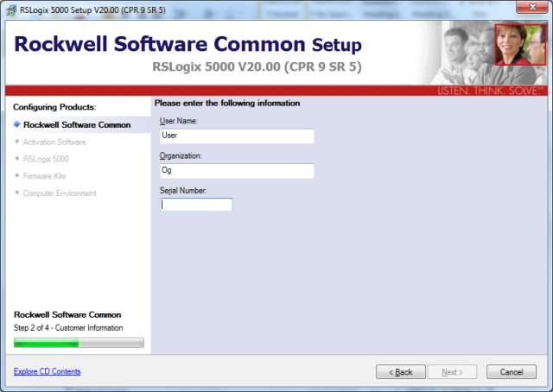Click the 'Step 2 of 4 - Customer Information' text
The width and height of the screenshot is (553, 392).
pyautogui.click(x=68, y=328)
